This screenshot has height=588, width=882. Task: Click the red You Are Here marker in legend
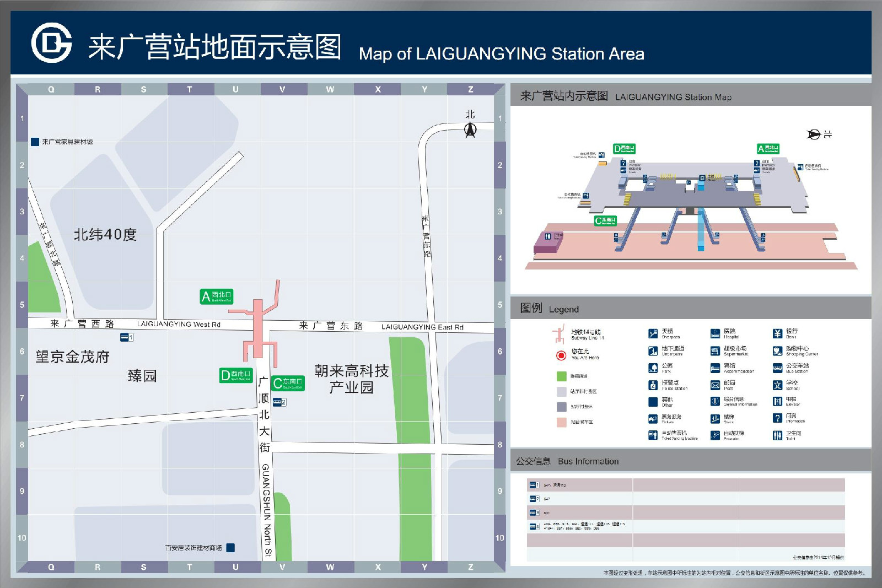click(561, 355)
